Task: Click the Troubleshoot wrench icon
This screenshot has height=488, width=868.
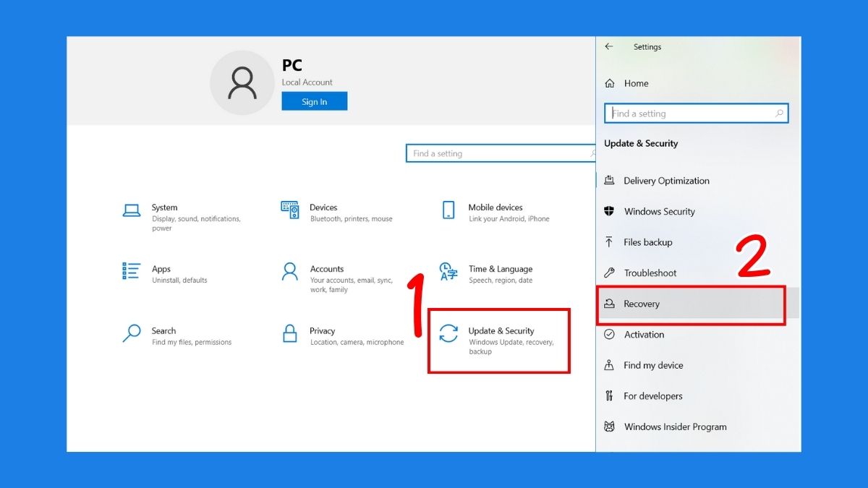Action: (x=609, y=273)
